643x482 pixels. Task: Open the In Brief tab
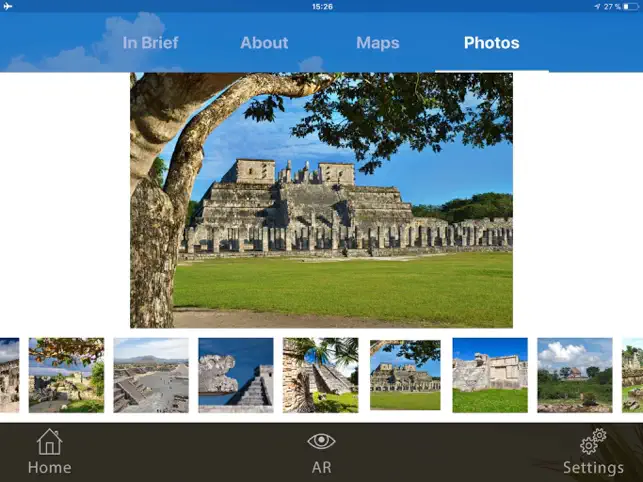click(150, 43)
